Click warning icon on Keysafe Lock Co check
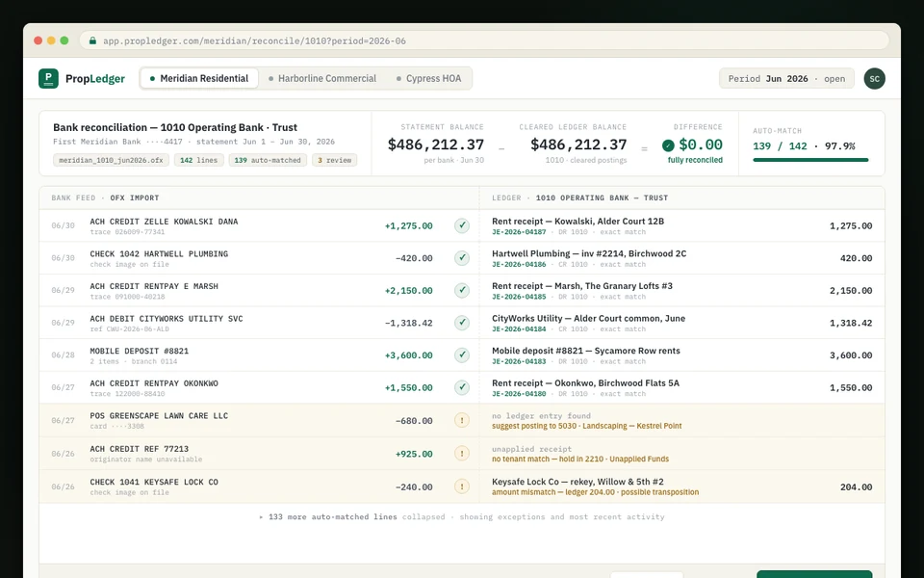 pos(461,486)
